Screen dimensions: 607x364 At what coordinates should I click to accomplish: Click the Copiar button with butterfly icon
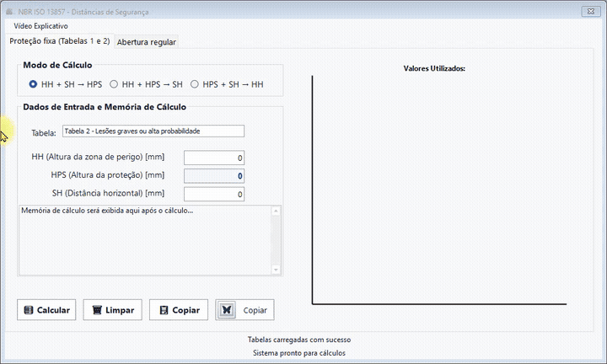point(244,310)
